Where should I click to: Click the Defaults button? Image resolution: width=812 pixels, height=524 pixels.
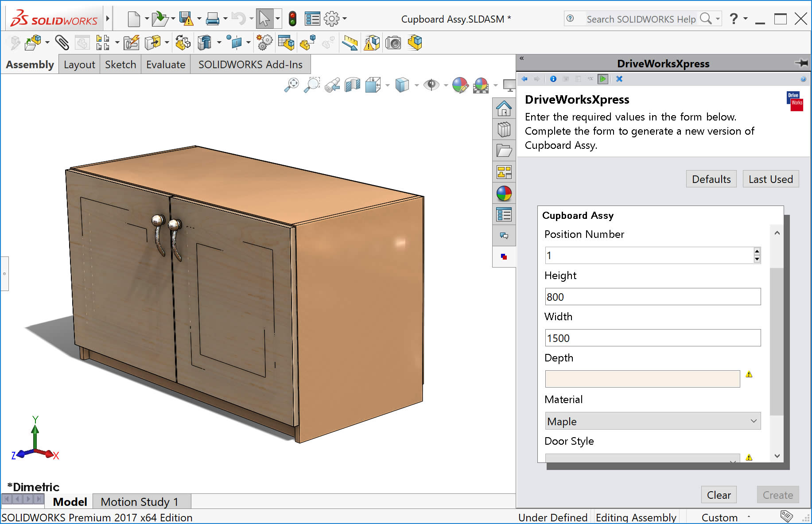711,179
